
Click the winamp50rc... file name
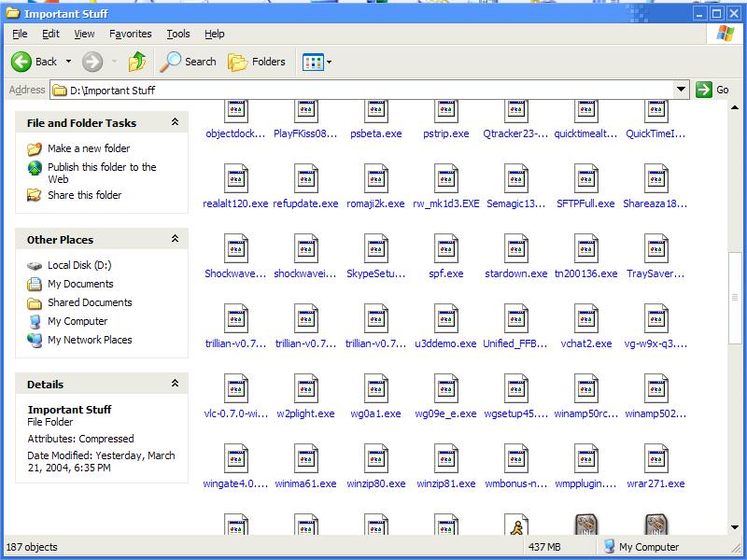[x=586, y=413]
